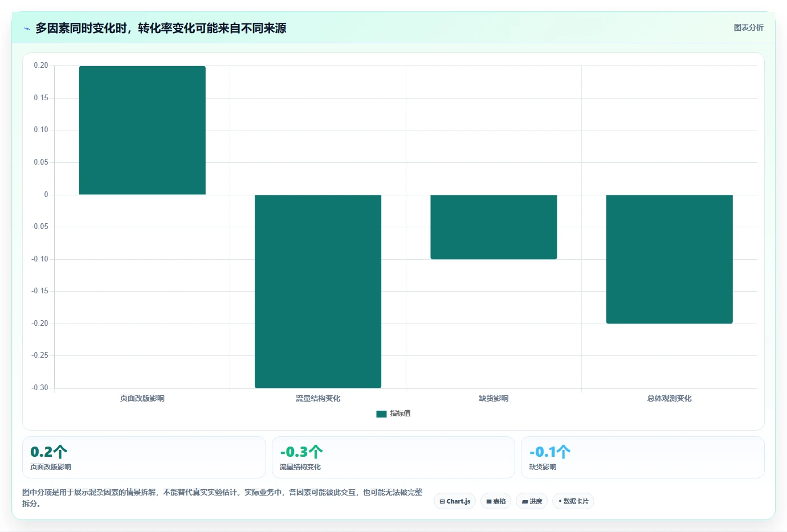The image size is (787, 532).
Task: Click the 流量结构变化 caption in the stat card
Action: 300,467
